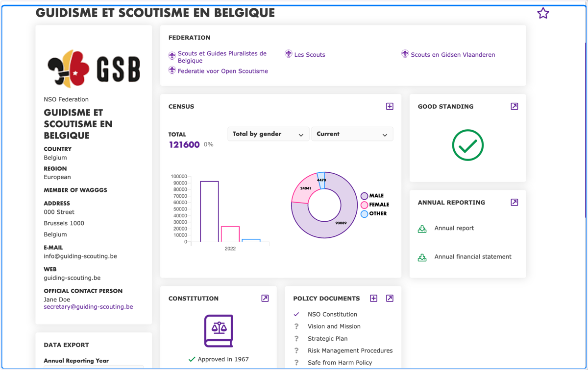The image size is (588, 370).
Task: Toggle the OTHER legend item
Action: pos(374,214)
